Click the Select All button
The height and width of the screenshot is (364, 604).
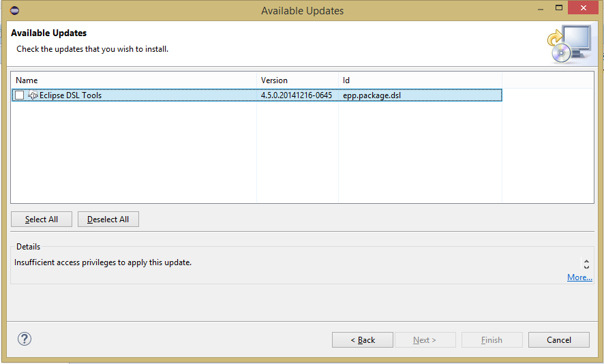tap(42, 219)
